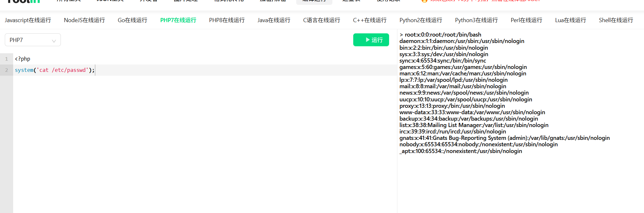Click the 'cat /etc/passwd' string in code
644x213 pixels.
tap(62, 70)
